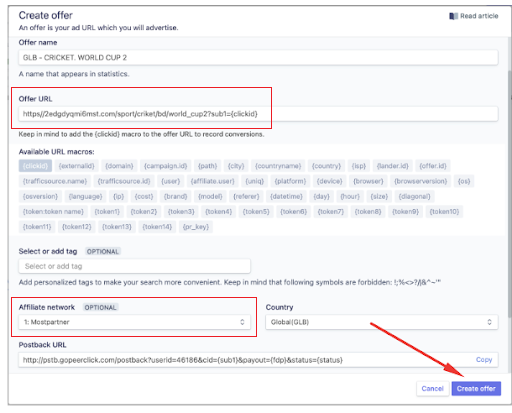Screen dimensions: 512x413
Task: Select the {token3} macro
Action: (x=181, y=212)
